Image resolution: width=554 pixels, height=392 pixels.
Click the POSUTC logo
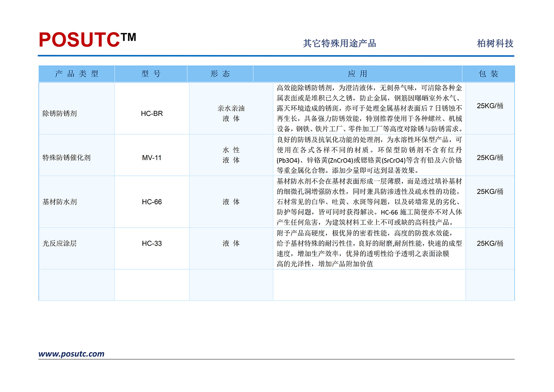click(x=87, y=40)
